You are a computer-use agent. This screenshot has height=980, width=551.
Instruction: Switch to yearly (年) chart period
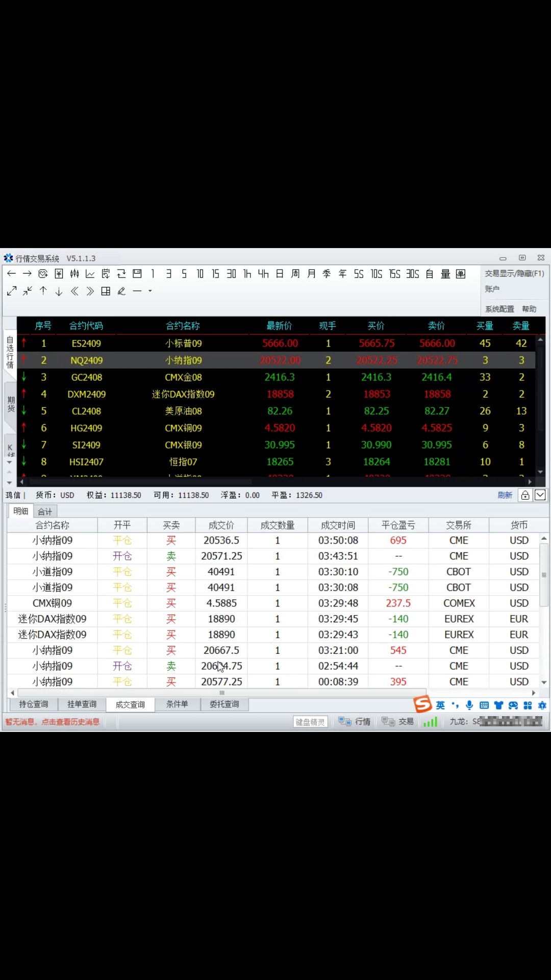pyautogui.click(x=342, y=274)
